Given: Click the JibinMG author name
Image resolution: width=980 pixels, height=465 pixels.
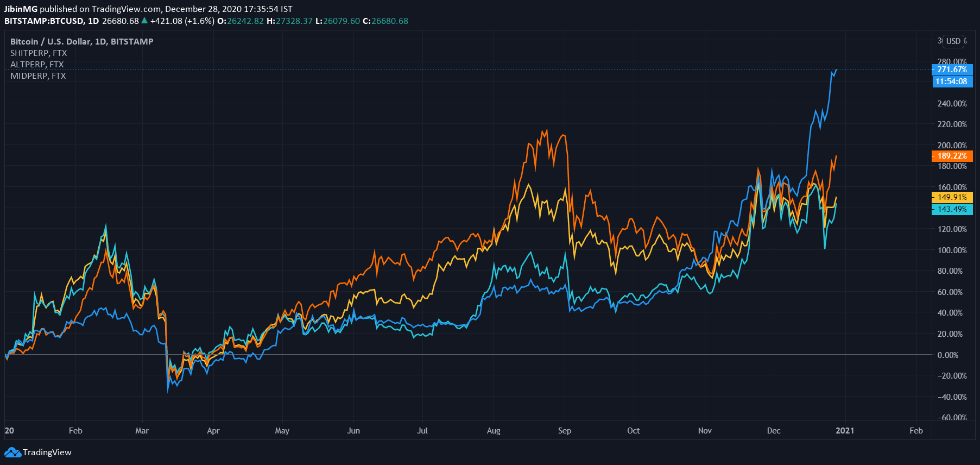Looking at the screenshot, I should coord(21,9).
